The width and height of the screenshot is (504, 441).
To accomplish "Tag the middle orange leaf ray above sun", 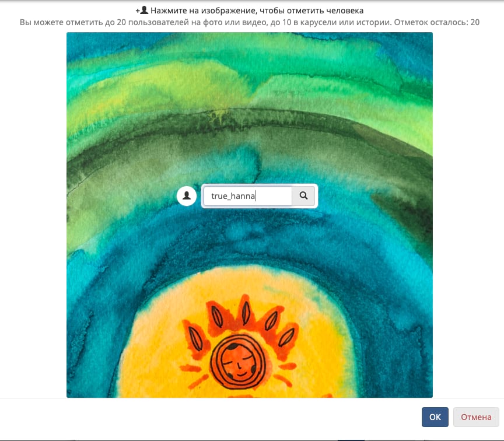I will point(246,311).
